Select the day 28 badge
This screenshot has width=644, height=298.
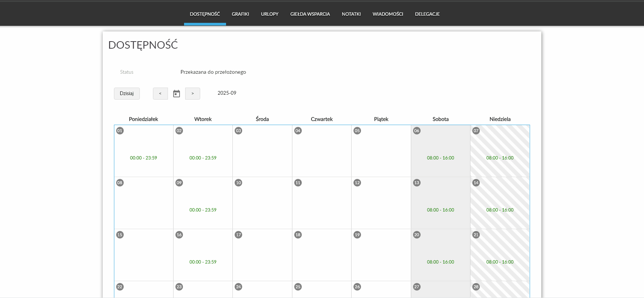pyautogui.click(x=476, y=287)
